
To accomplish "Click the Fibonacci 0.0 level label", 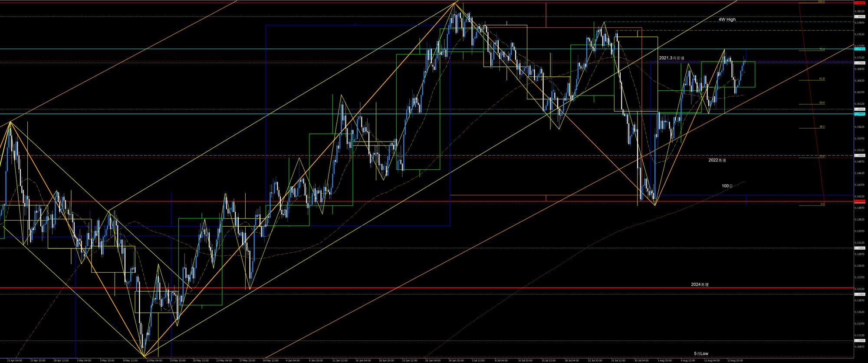I will [822, 204].
